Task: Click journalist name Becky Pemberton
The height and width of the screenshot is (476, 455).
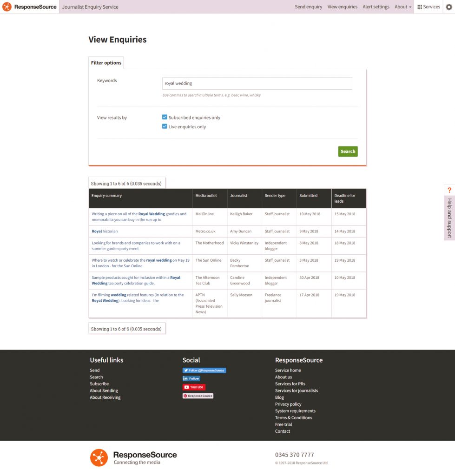Action: tap(239, 263)
